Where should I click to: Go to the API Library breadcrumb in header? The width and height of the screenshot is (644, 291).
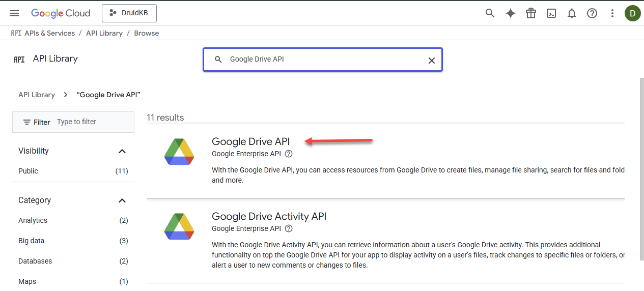pyautogui.click(x=104, y=33)
